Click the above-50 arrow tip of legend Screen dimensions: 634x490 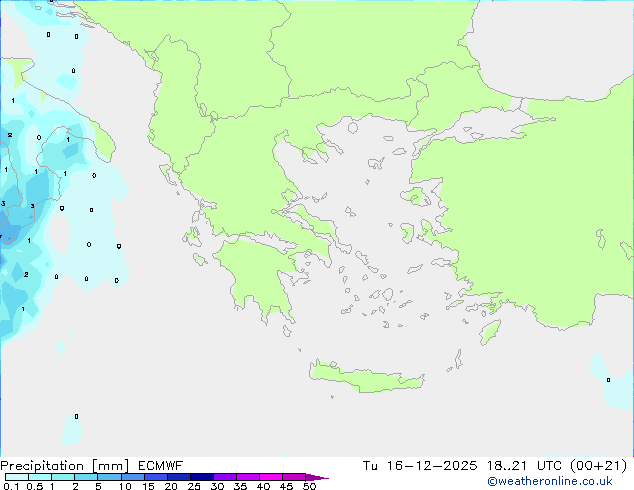click(317, 477)
